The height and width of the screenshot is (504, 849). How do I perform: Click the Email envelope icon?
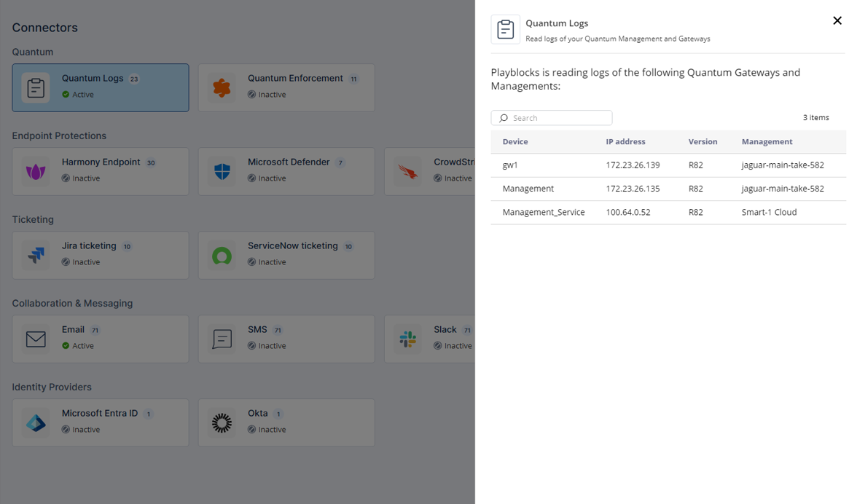pos(36,339)
